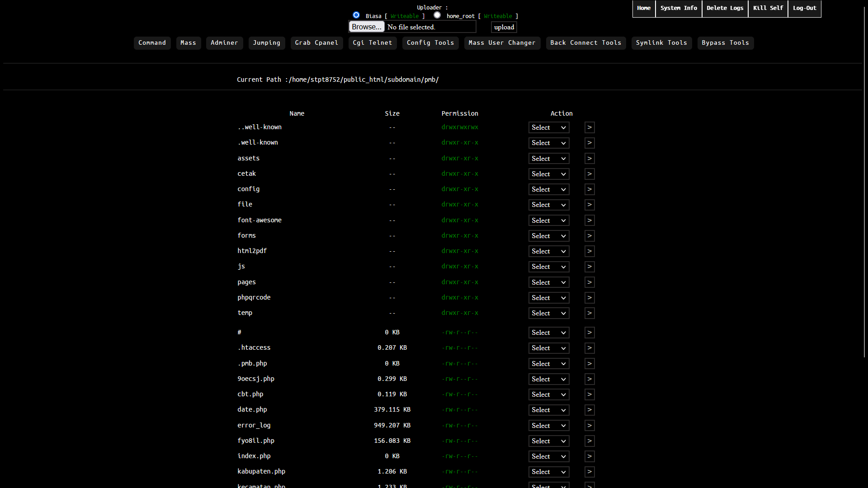
Task: Open the html2pdf folder
Action: pos(252,251)
